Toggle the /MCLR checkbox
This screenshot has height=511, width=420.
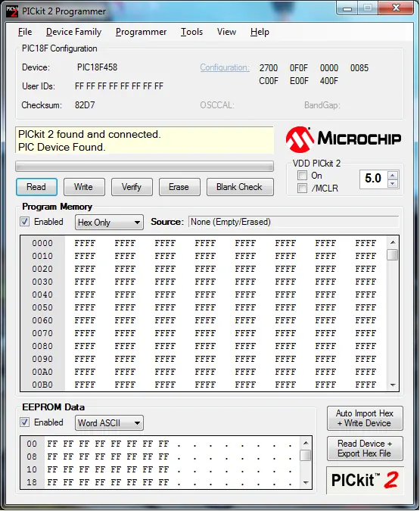[302, 188]
